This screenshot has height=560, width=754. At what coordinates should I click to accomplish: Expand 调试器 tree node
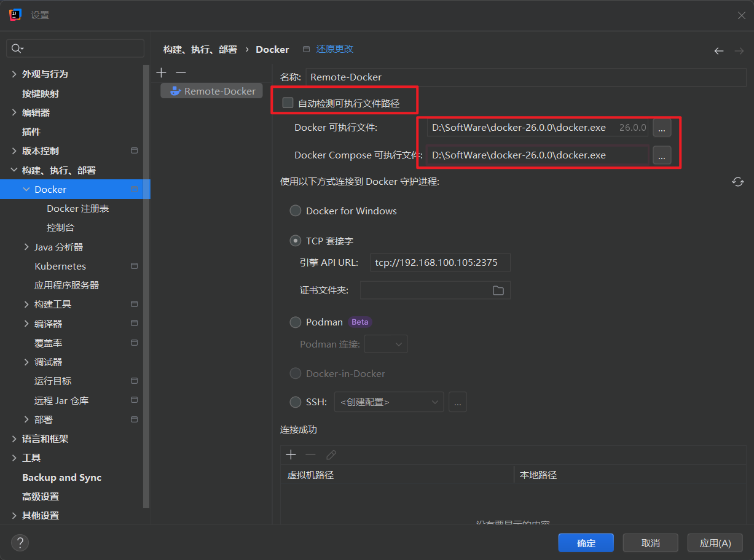(x=26, y=362)
